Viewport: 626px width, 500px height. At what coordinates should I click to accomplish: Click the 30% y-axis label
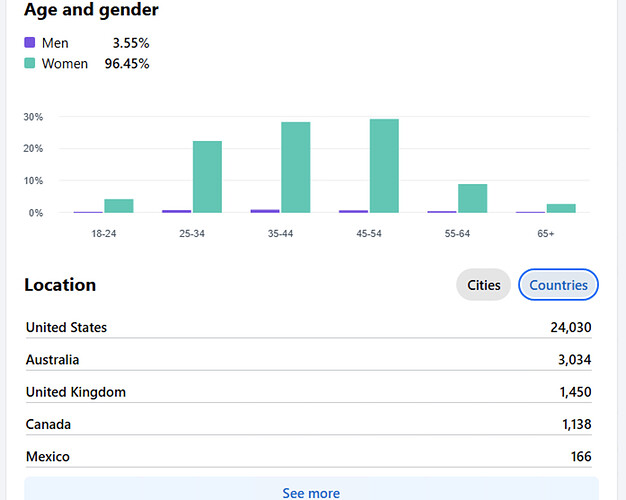pyautogui.click(x=33, y=117)
